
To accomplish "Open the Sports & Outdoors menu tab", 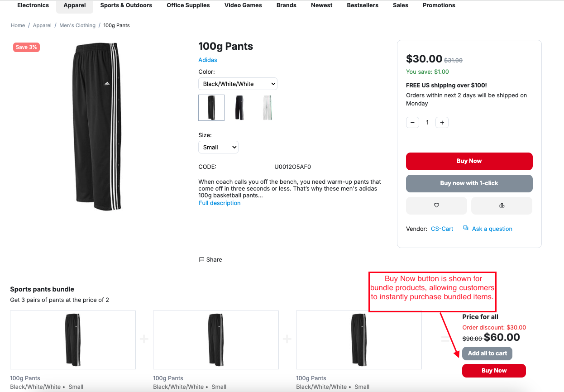I will pos(126,5).
